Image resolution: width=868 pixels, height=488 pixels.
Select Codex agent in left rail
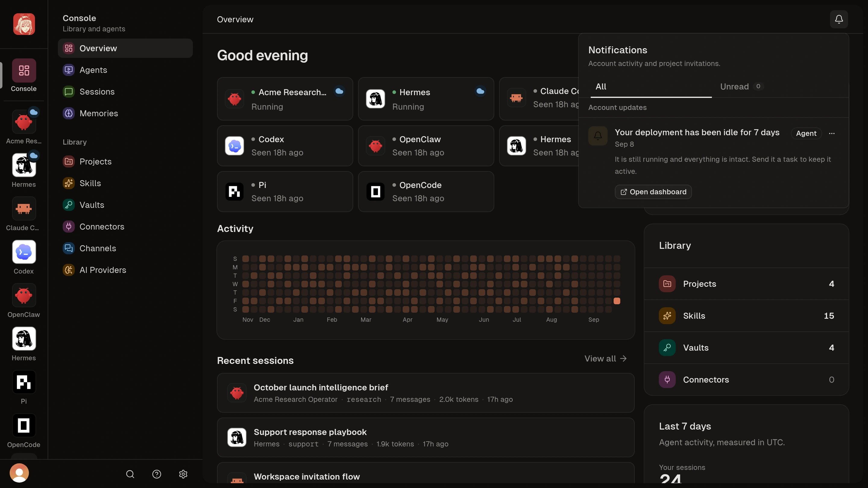point(24,257)
